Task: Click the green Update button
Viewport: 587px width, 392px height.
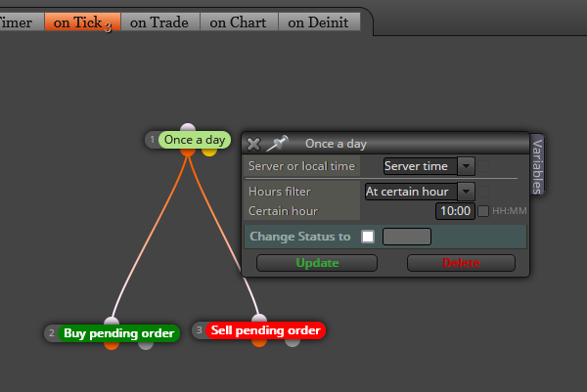Action: pyautogui.click(x=317, y=263)
